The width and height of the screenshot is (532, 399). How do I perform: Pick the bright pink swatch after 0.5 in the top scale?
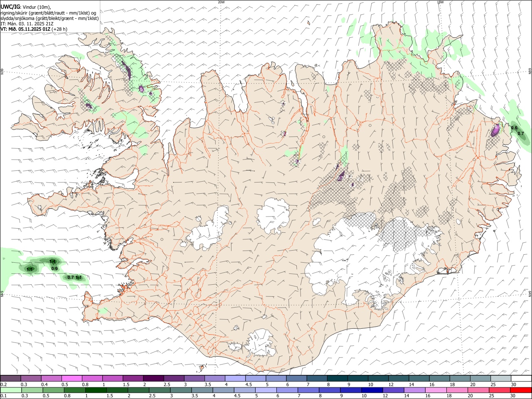pyautogui.click(x=71, y=379)
